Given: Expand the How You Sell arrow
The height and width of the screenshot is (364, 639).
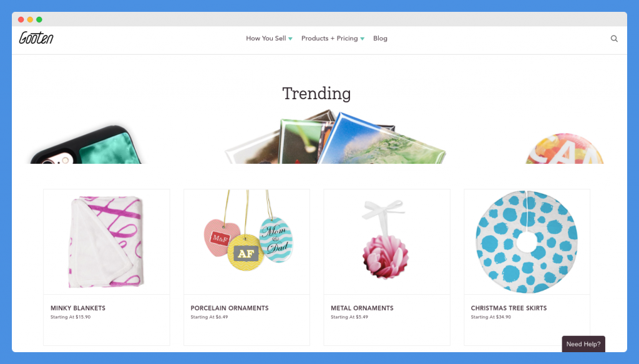Looking at the screenshot, I should click(290, 39).
